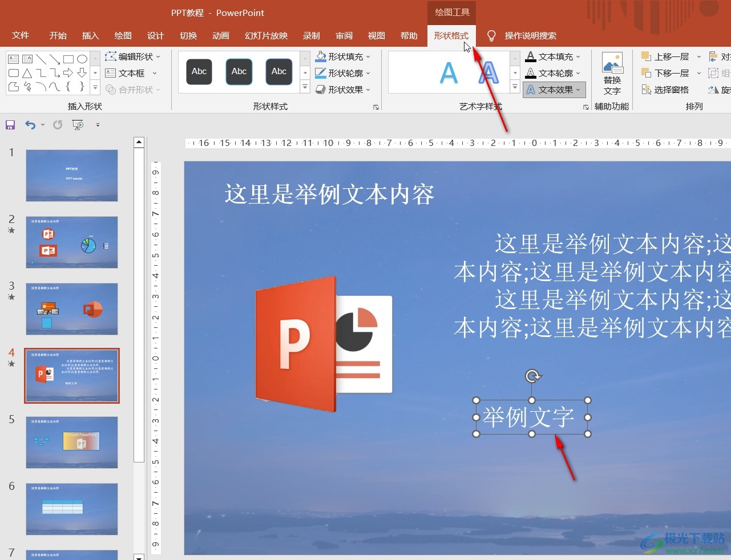731x560 pixels.
Task: Open 上移一层 bring forward options arrow
Action: (x=699, y=56)
